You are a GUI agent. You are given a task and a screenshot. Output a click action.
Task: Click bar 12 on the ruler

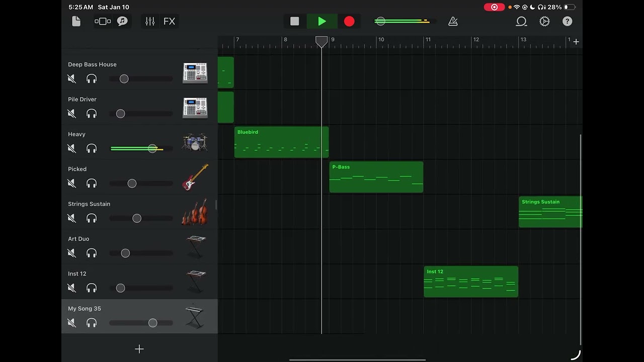coord(476,40)
